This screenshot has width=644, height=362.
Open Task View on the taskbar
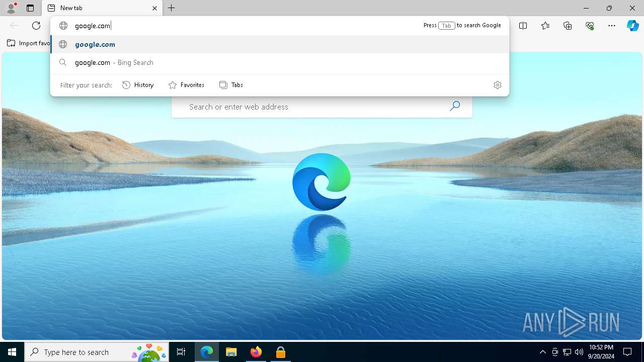(181, 352)
